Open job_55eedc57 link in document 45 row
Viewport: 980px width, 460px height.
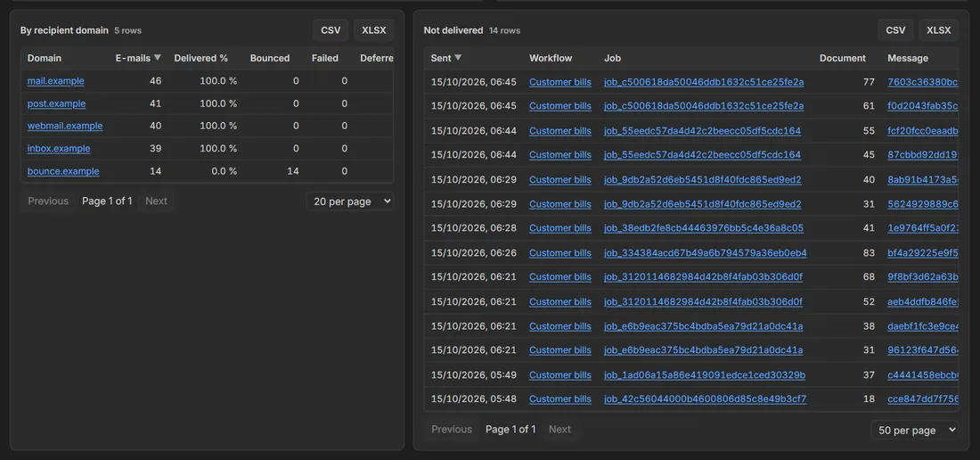tap(703, 155)
